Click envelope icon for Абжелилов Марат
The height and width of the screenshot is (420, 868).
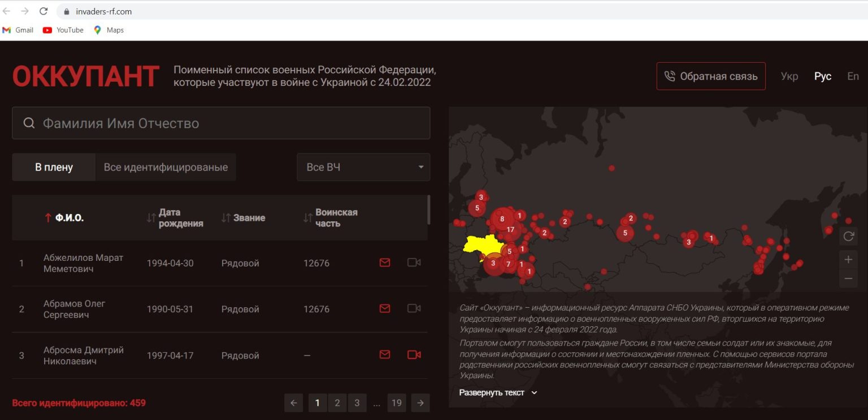click(385, 262)
